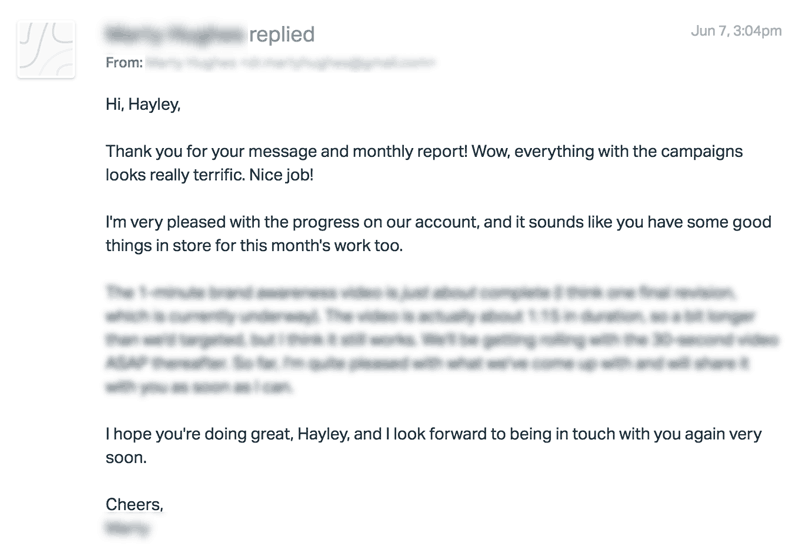
Task: Click the first line of blurred paragraph
Action: tap(420, 293)
